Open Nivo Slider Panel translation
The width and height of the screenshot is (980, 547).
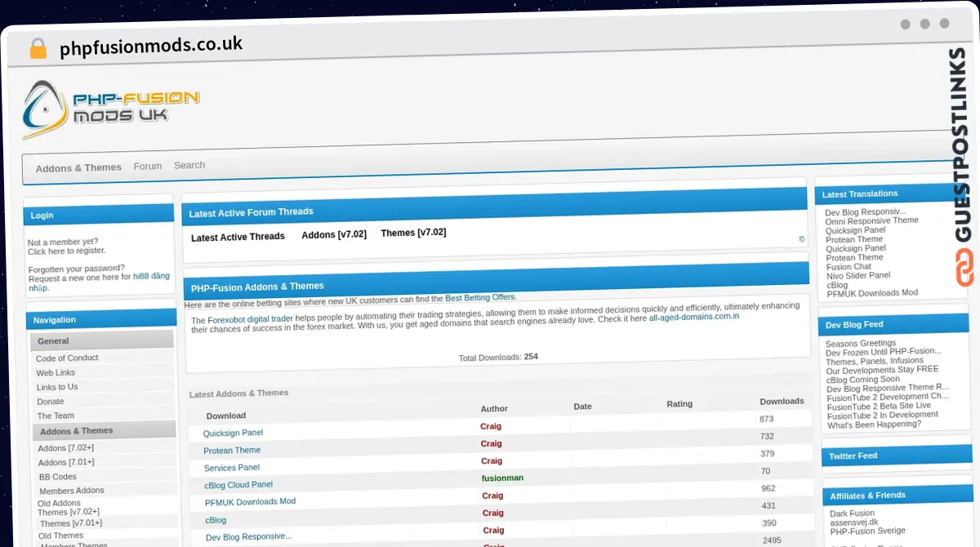(858, 275)
